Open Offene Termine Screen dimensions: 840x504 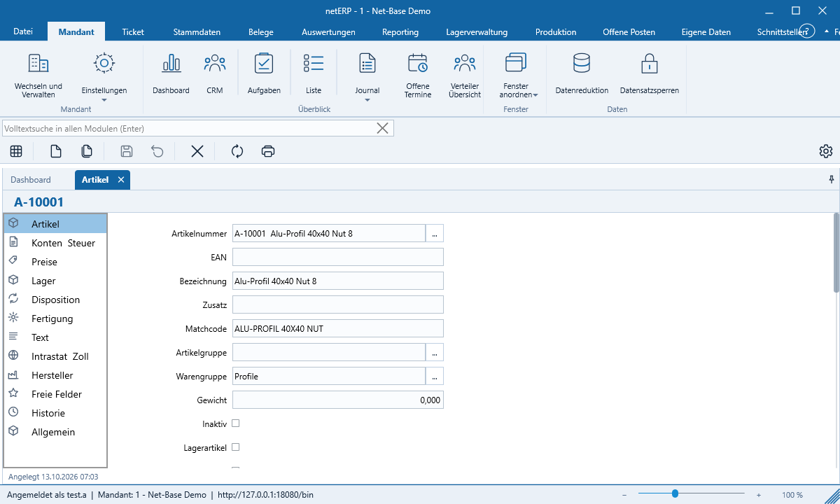pos(418,76)
